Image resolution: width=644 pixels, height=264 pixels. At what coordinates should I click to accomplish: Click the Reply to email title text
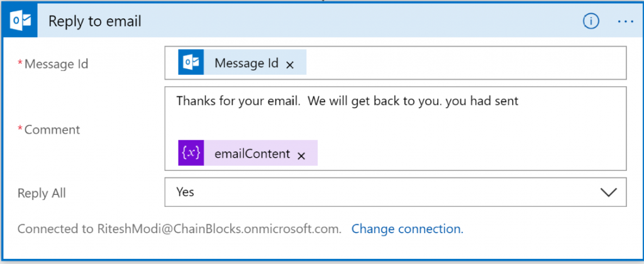click(94, 21)
